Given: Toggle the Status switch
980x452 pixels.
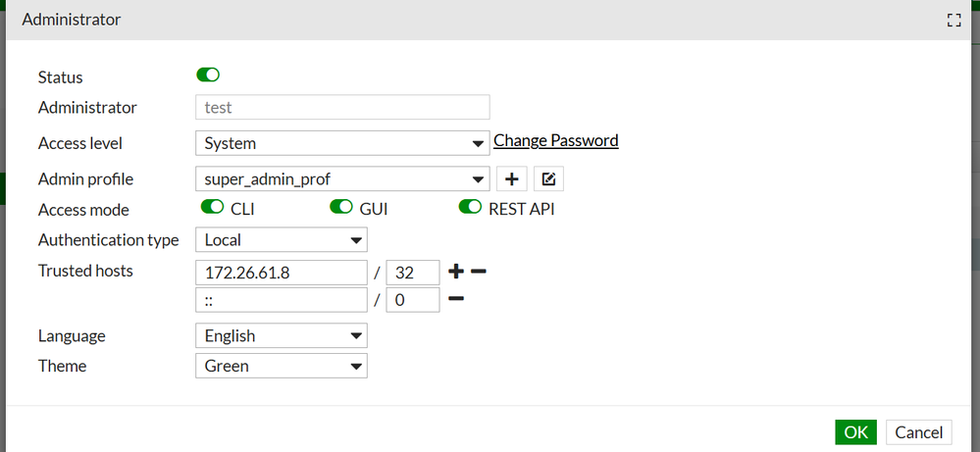Looking at the screenshot, I should pyautogui.click(x=208, y=75).
